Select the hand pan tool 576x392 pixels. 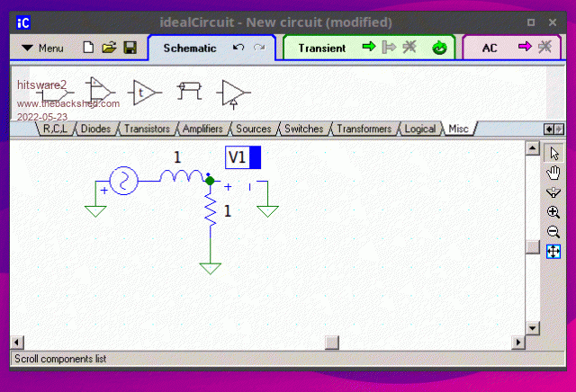click(553, 172)
